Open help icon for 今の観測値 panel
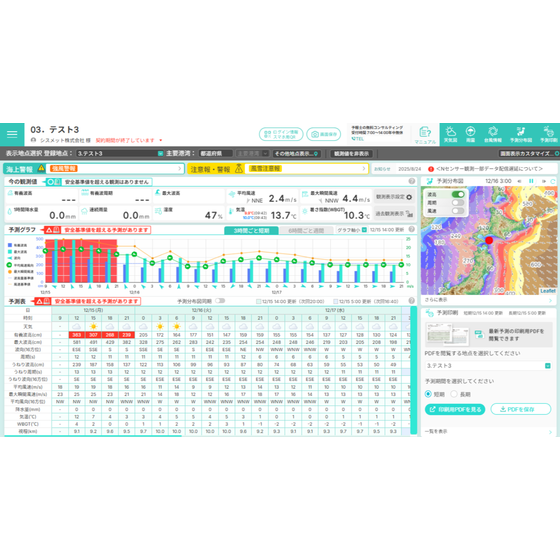Screen dimensions: 560x560 pyautogui.click(x=411, y=181)
